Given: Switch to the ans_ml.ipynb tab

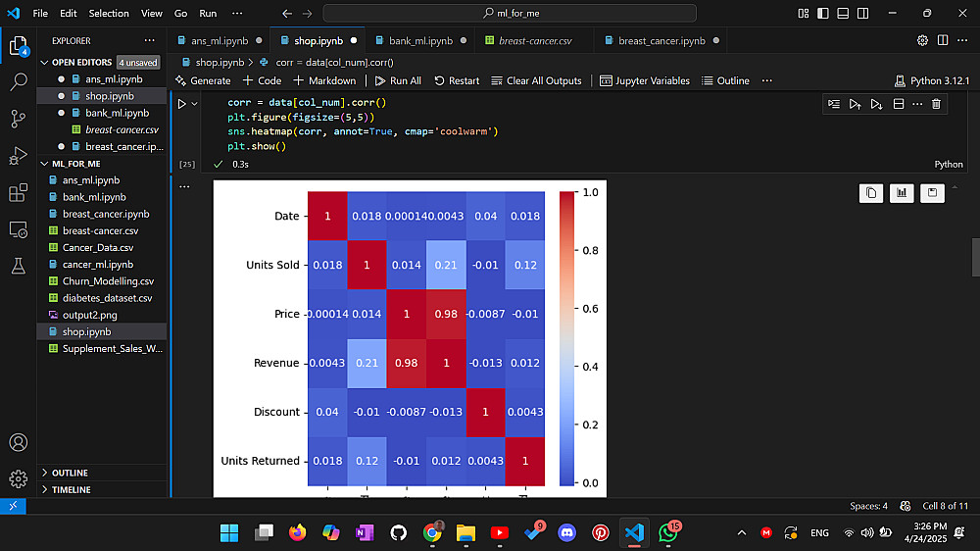Looking at the screenshot, I should [220, 40].
